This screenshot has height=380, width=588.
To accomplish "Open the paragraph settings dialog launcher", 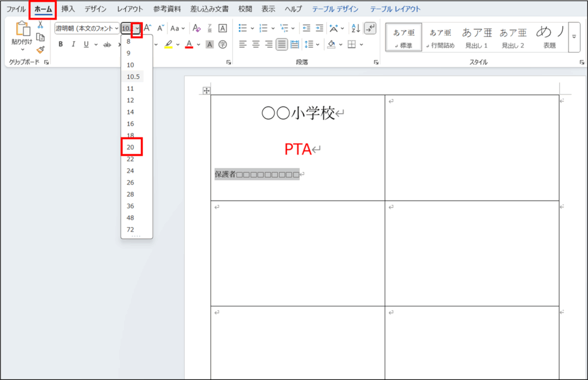I will 376,62.
